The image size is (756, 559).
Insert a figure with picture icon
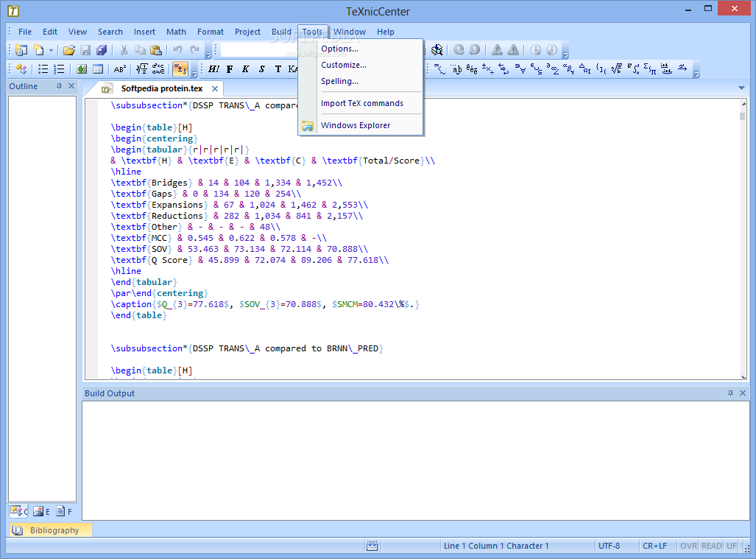tap(82, 69)
